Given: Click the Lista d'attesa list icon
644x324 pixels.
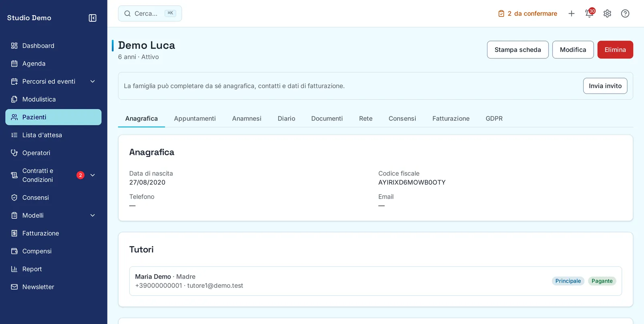Looking at the screenshot, I should click(14, 135).
